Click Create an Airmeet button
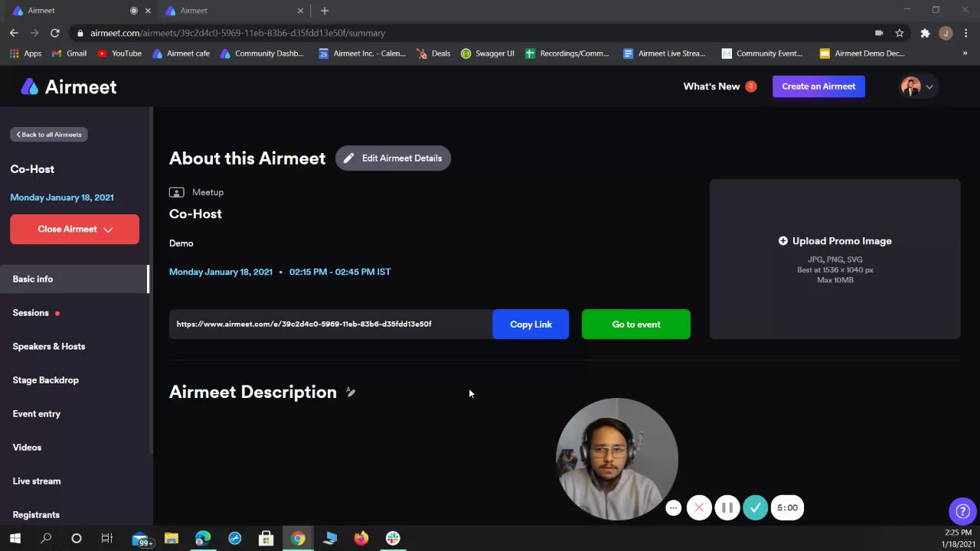 pyautogui.click(x=818, y=86)
